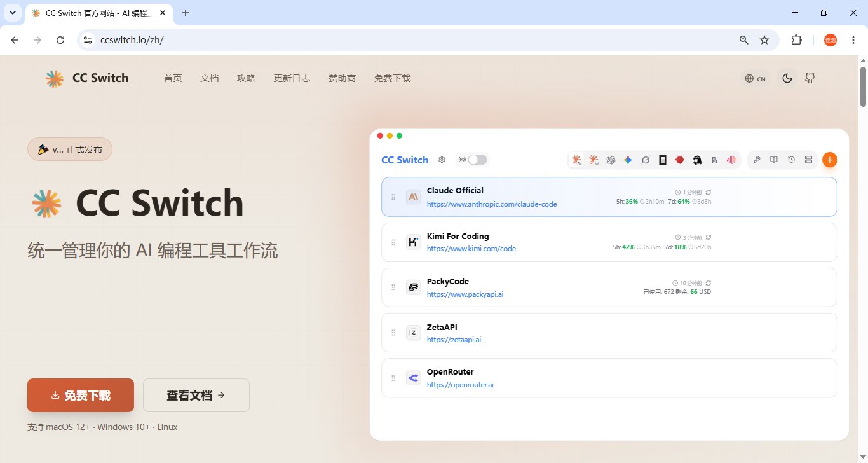Open the 攻略 nav item
The height and width of the screenshot is (463, 868).
(246, 78)
